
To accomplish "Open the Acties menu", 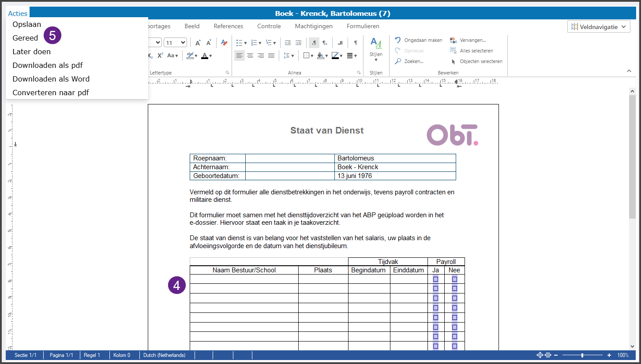I will (18, 14).
